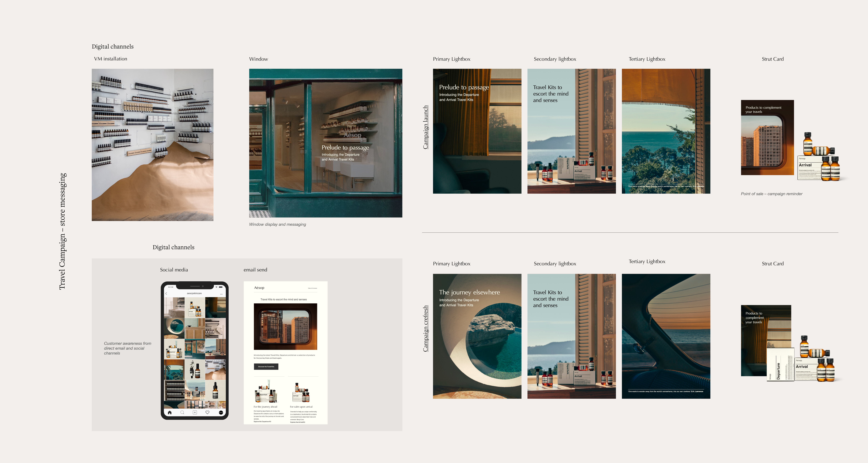Select Prelude to passage text on window
The image size is (868, 463).
coord(345,148)
